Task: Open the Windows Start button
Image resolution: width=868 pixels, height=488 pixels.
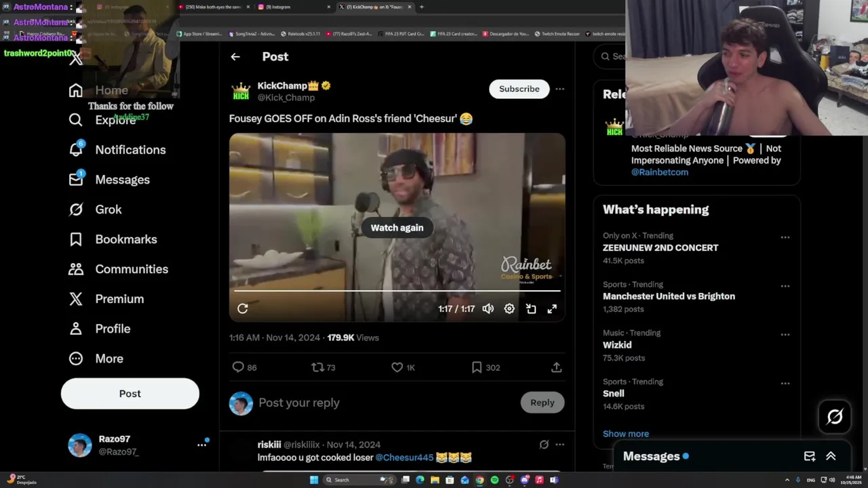Action: tap(314, 480)
